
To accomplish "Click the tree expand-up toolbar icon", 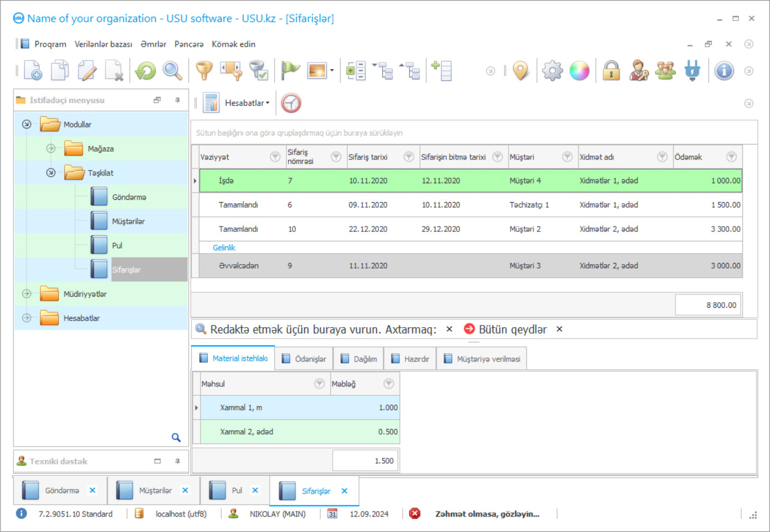I will coord(410,71).
